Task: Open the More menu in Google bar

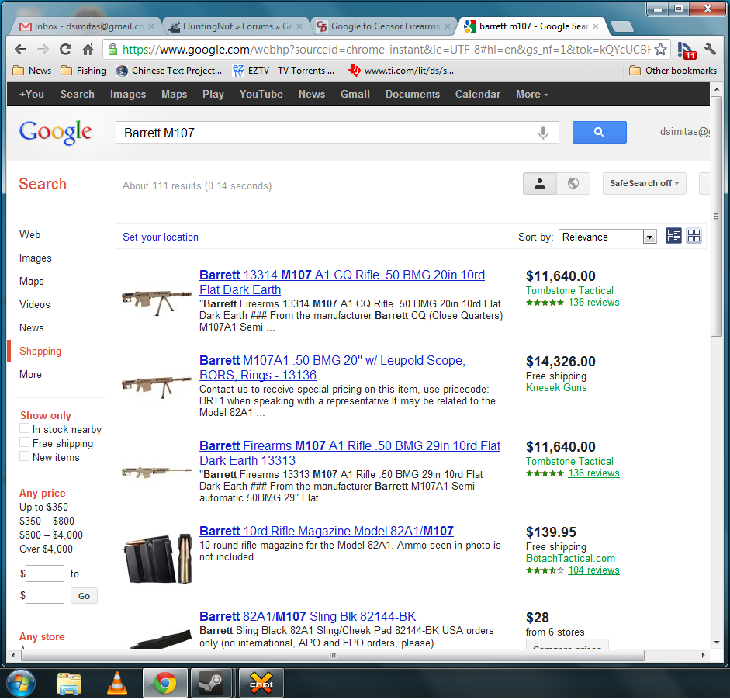Action: click(531, 94)
